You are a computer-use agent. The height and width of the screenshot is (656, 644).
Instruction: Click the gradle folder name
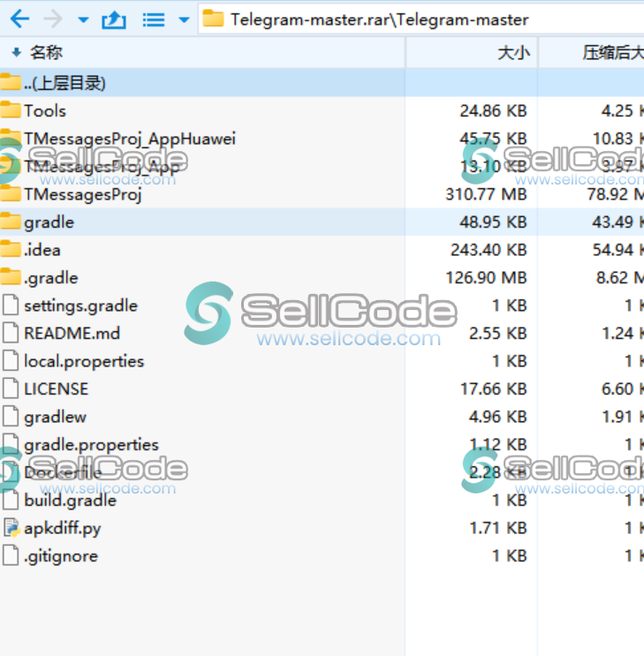[x=49, y=222]
